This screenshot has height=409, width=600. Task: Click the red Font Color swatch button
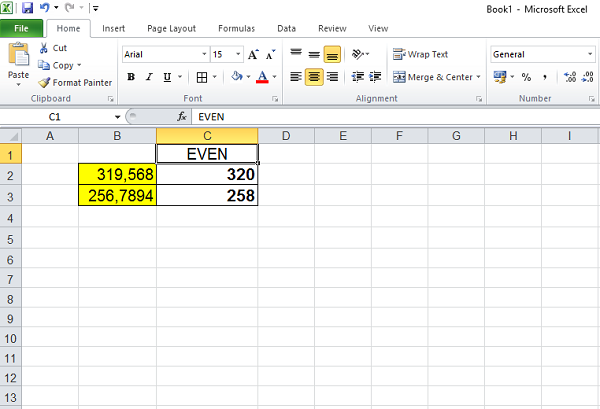click(x=261, y=77)
